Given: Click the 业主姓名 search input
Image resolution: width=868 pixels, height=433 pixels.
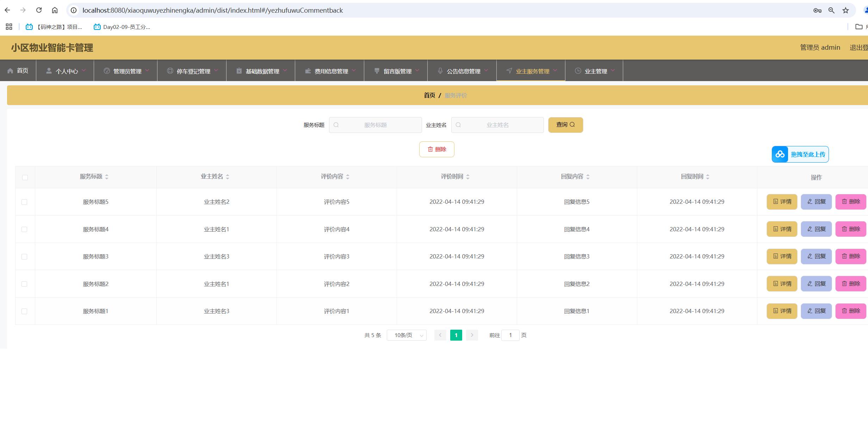Looking at the screenshot, I should 497,125.
